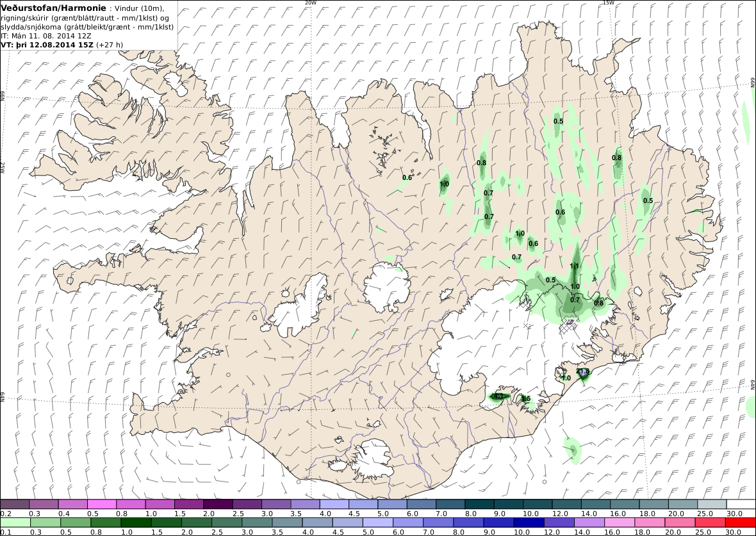The image size is (756, 536).
Task: Select the deep blue rain swatch at 10.0
Action: tap(529, 523)
